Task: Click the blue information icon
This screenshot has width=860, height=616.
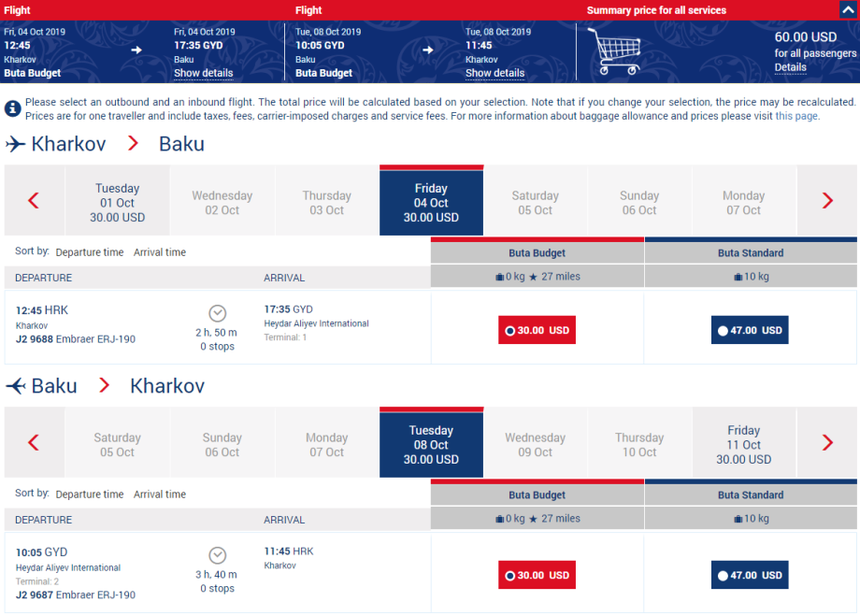Action: (x=13, y=108)
